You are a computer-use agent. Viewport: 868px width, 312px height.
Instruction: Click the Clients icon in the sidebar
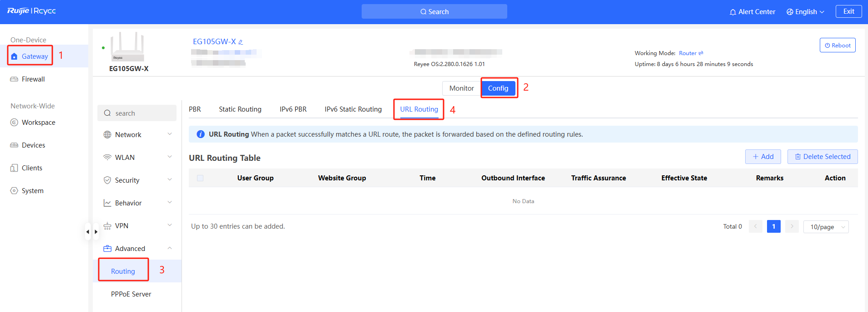click(14, 168)
